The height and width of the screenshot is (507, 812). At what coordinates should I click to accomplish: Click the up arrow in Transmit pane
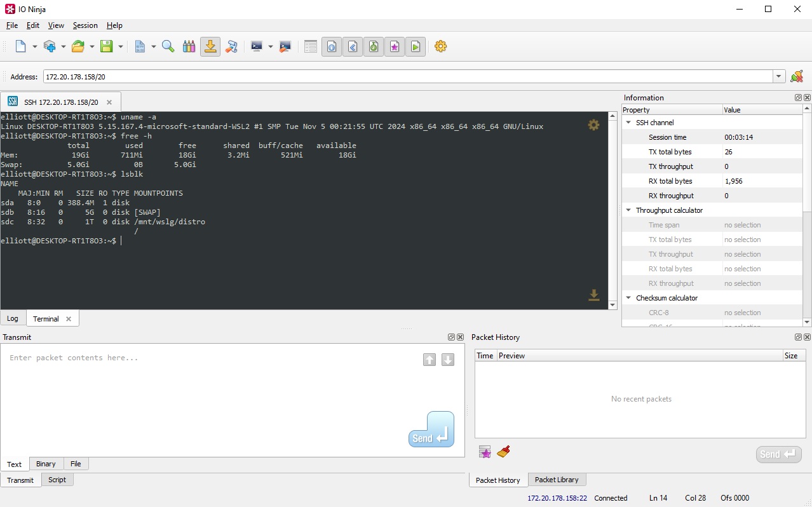[x=430, y=360]
